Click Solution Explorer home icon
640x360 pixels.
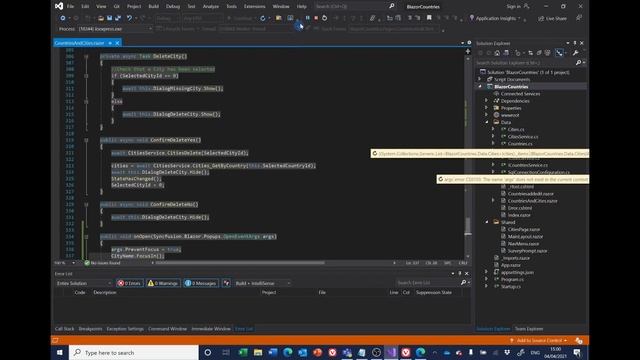pyautogui.click(x=497, y=53)
